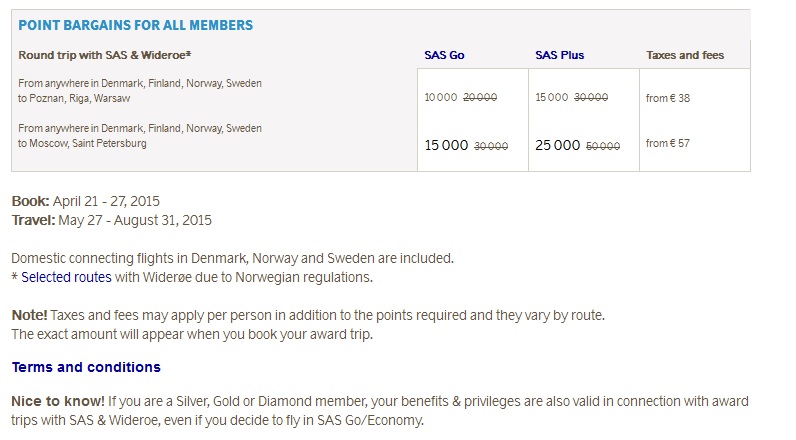
Task: Select the 25 000 SAS Plus price for Moscow
Action: [557, 145]
